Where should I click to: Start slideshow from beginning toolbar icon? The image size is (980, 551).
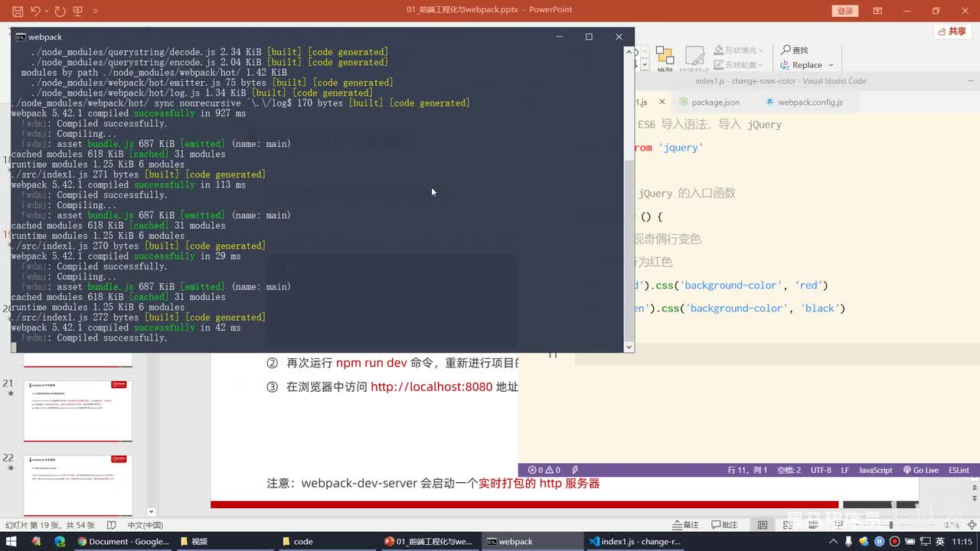pos(77,11)
